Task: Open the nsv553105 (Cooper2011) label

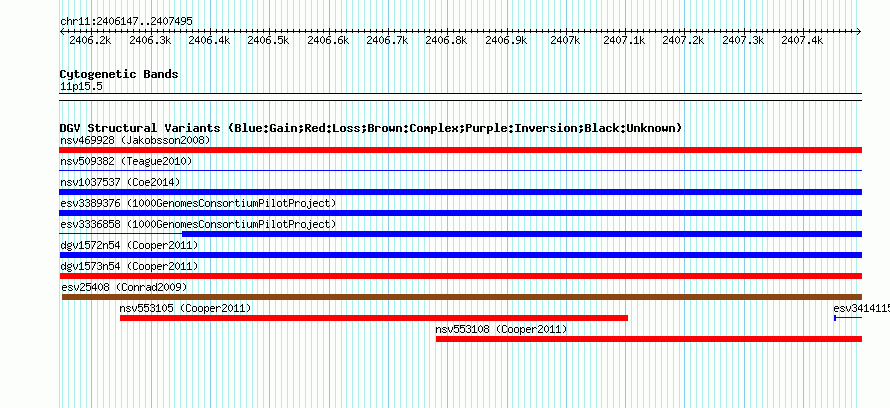Action: pyautogui.click(x=186, y=308)
